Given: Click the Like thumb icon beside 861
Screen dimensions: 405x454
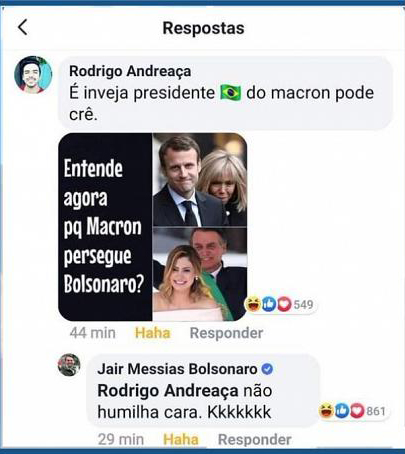Looking at the screenshot, I should coord(342,410).
